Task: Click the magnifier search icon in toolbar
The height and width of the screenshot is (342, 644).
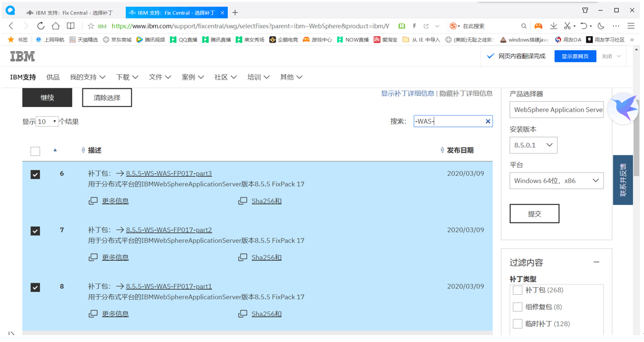Action: 524,26
